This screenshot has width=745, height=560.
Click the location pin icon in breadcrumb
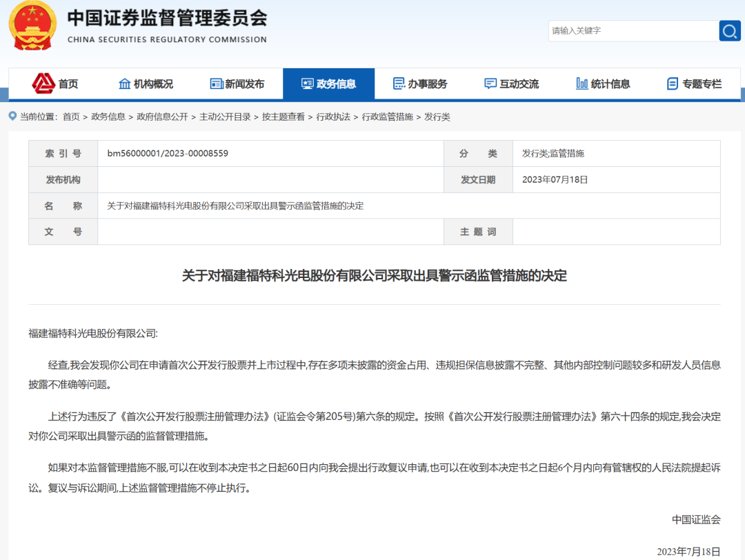[x=12, y=117]
